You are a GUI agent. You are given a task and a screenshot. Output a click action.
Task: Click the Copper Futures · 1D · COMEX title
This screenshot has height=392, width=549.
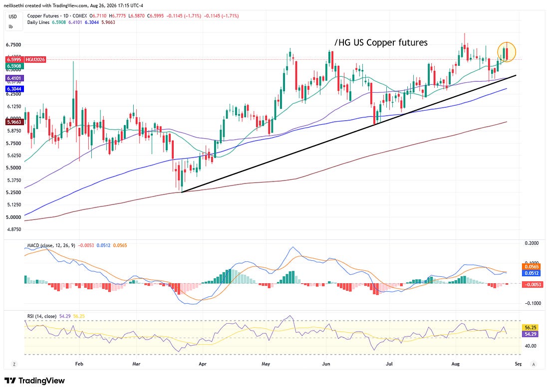[x=57, y=16]
